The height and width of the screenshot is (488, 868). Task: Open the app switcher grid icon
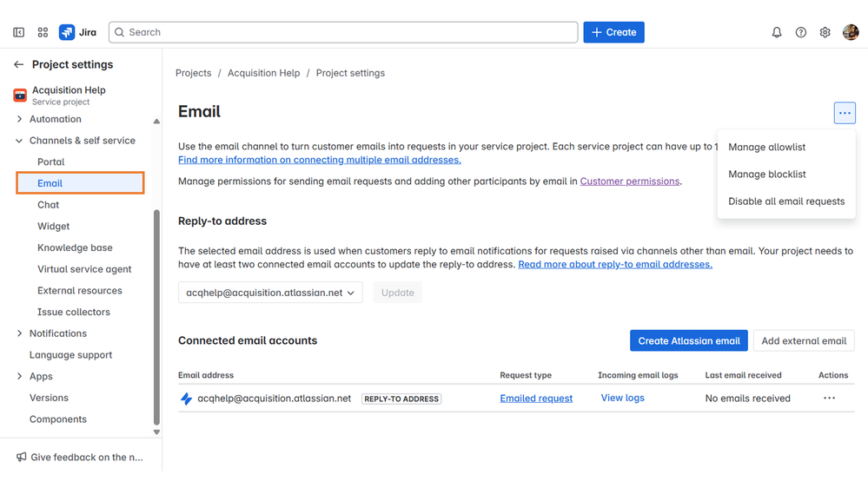pyautogui.click(x=43, y=32)
